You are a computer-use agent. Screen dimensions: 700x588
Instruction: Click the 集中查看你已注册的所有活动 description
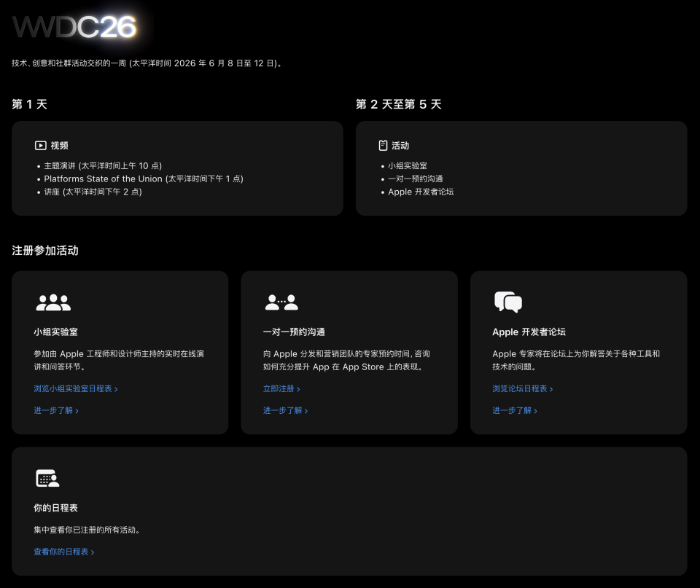pyautogui.click(x=87, y=530)
